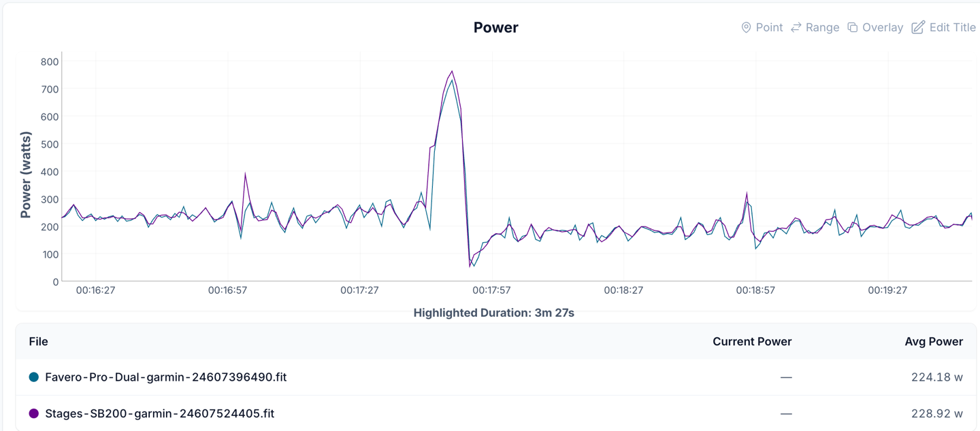The width and height of the screenshot is (980, 431).
Task: Click the 800 watts axis label
Action: click(x=50, y=62)
